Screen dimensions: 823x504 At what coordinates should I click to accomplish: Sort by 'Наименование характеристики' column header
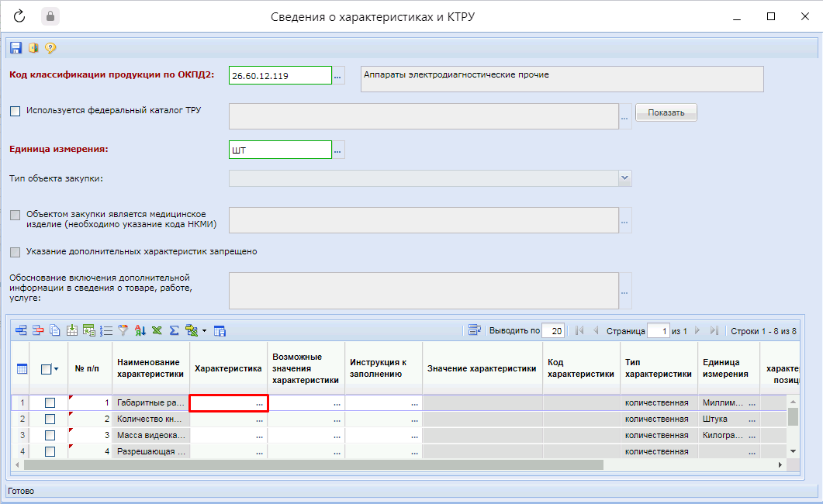(x=151, y=368)
